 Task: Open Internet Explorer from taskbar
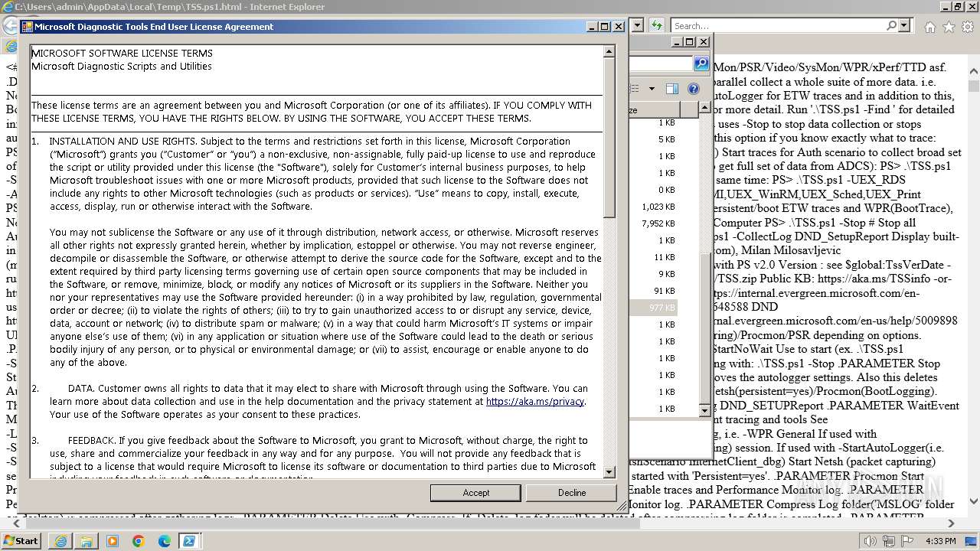pyautogui.click(x=60, y=541)
